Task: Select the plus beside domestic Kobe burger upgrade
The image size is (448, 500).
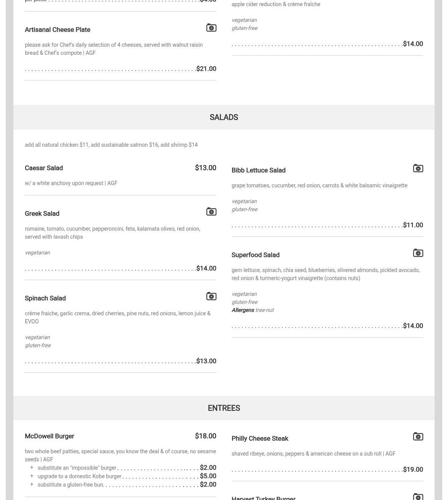Action: [x=32, y=476]
